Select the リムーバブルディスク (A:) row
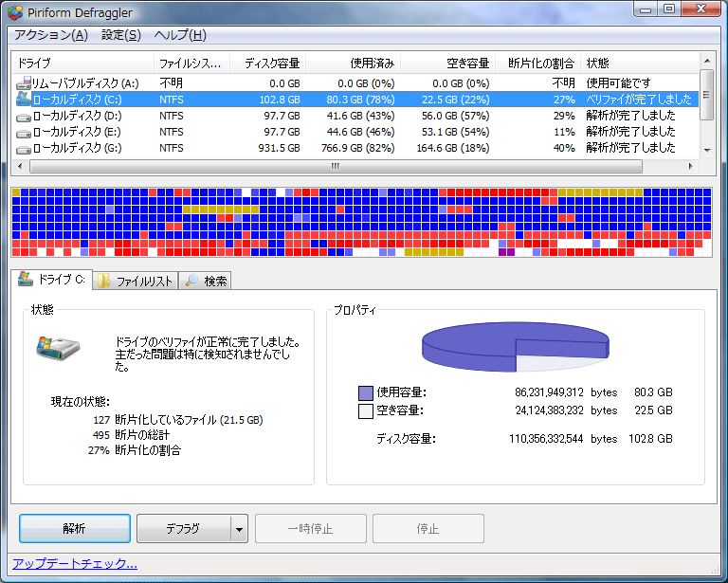Screen dimensions: 728x583 pos(355,83)
